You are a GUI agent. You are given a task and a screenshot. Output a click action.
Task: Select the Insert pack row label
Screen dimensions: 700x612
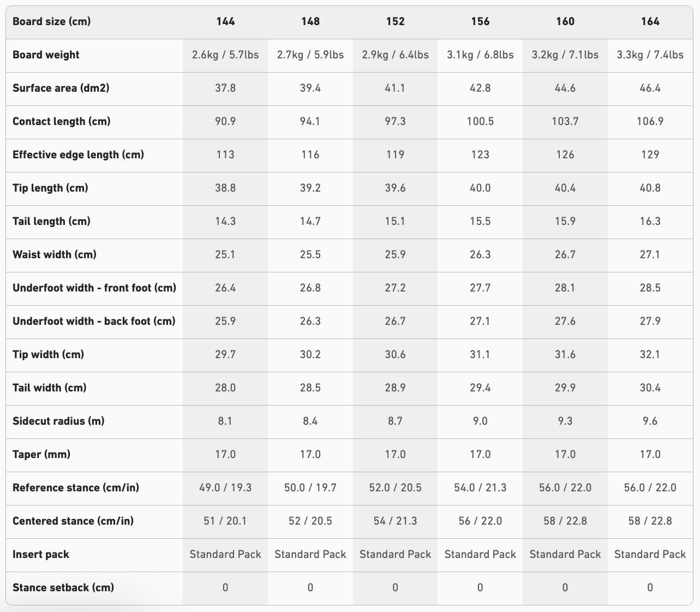tap(41, 554)
